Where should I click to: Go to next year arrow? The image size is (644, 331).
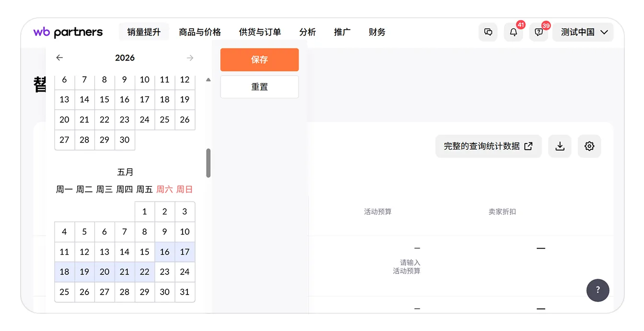pos(190,58)
